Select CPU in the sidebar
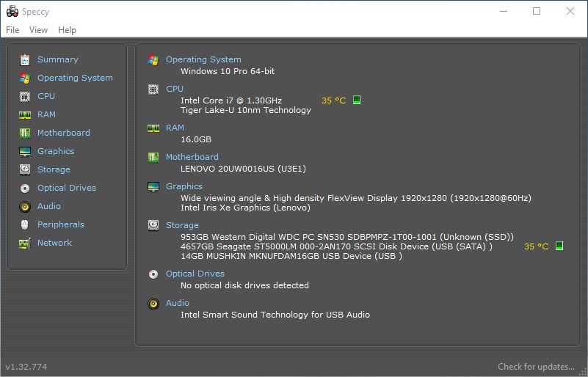Viewport: 588px width, 377px height. click(46, 96)
